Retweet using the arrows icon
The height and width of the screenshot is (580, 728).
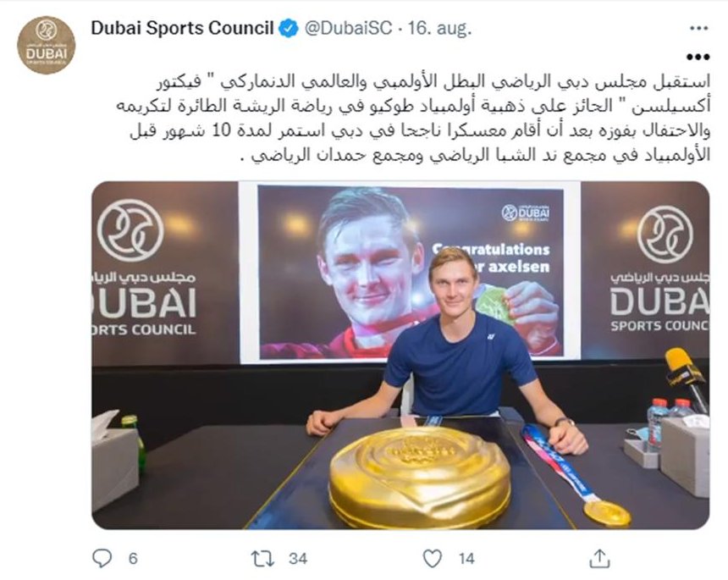[262, 558]
